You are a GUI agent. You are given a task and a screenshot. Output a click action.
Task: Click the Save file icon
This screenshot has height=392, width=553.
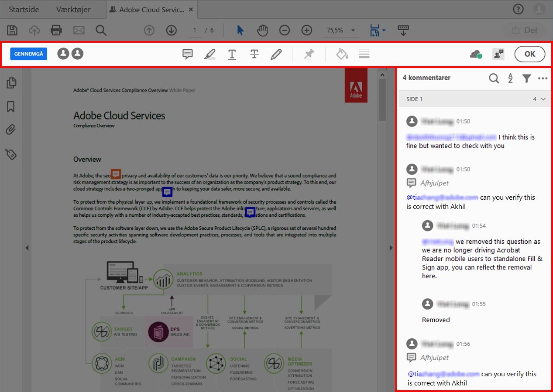13,30
